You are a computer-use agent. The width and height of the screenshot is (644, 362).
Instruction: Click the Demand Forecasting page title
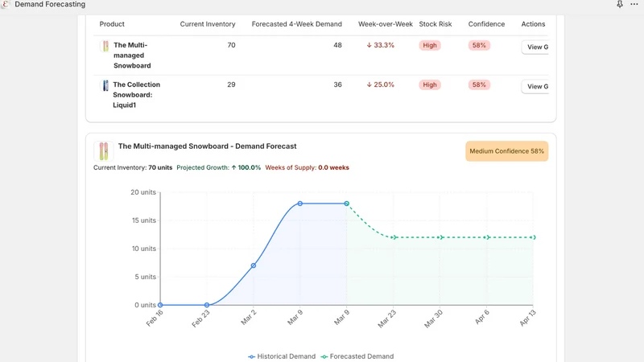point(50,4)
